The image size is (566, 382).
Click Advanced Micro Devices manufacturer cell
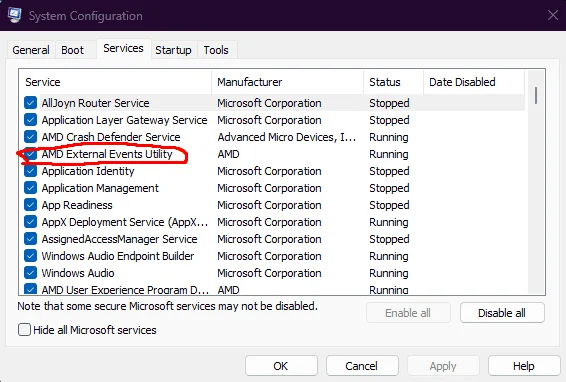tap(287, 137)
